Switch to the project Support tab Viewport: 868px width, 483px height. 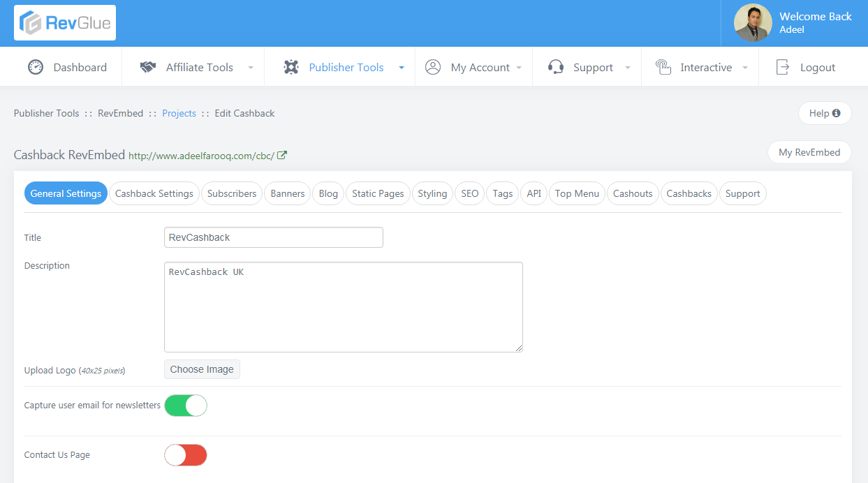(743, 193)
